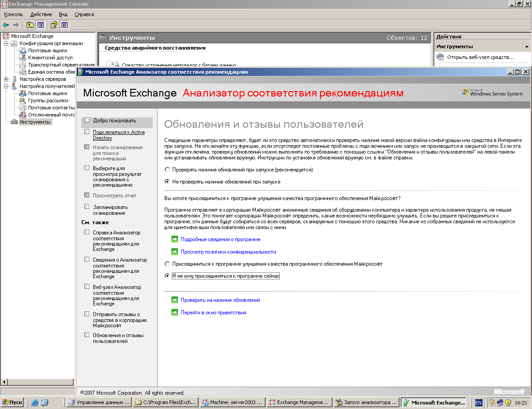Collapse the Настройка получателей tree node
This screenshot has width=532, height=409.
(x=6, y=86)
